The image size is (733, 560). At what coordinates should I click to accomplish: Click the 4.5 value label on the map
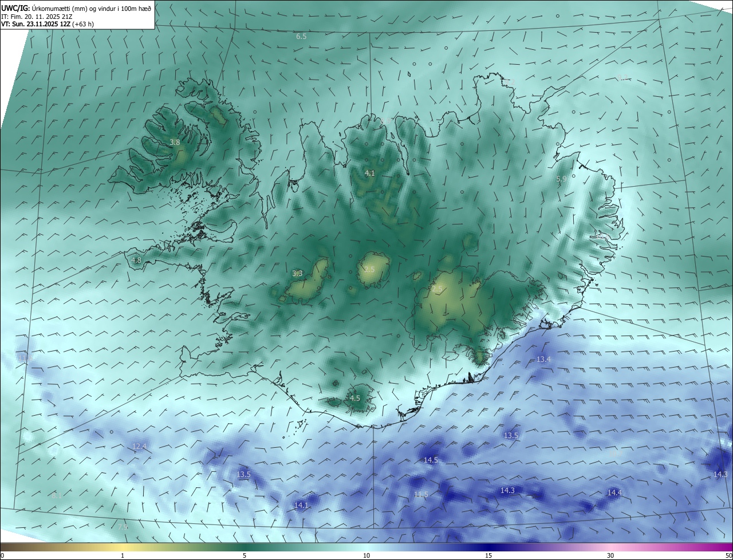point(354,398)
